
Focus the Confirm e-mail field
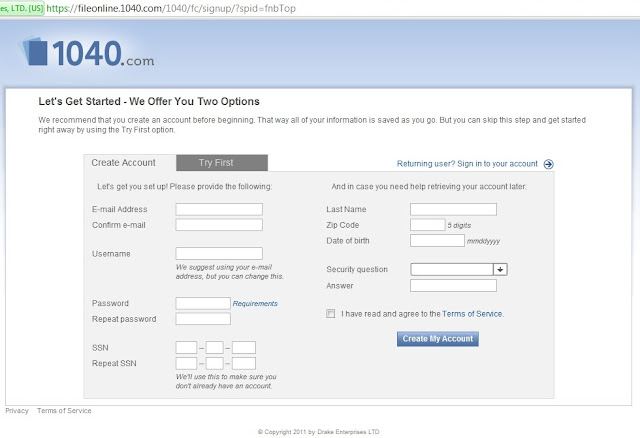point(219,225)
